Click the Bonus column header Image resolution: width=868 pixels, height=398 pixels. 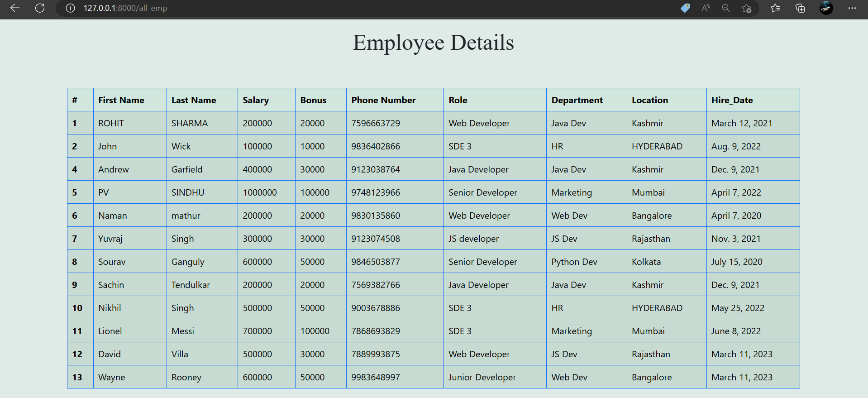pos(313,100)
